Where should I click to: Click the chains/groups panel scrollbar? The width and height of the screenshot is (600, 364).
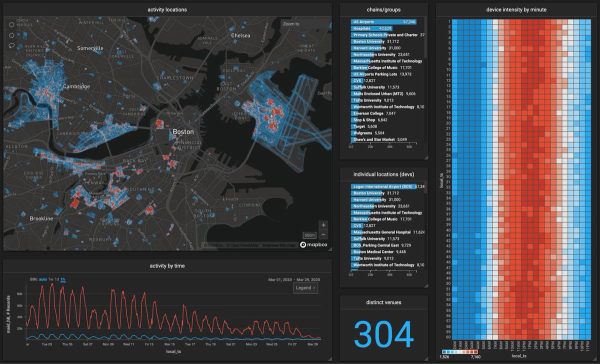click(x=425, y=38)
